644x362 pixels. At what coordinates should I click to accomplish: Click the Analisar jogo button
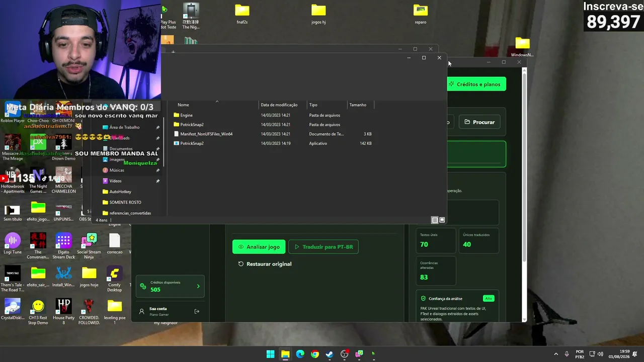click(259, 247)
